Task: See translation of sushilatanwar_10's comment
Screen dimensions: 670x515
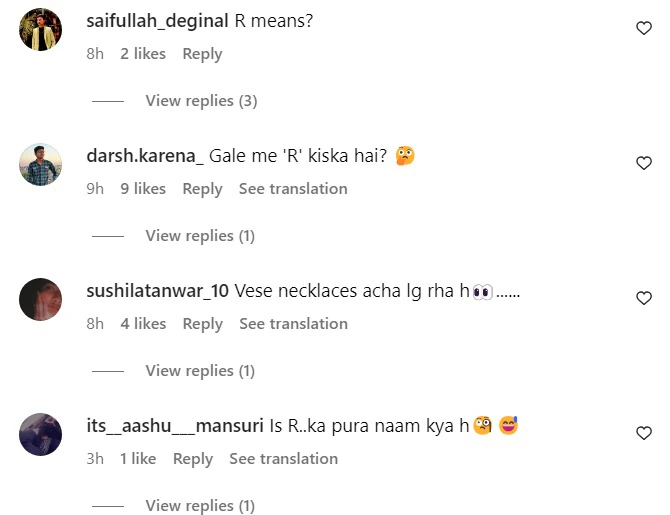Action: pyautogui.click(x=293, y=324)
